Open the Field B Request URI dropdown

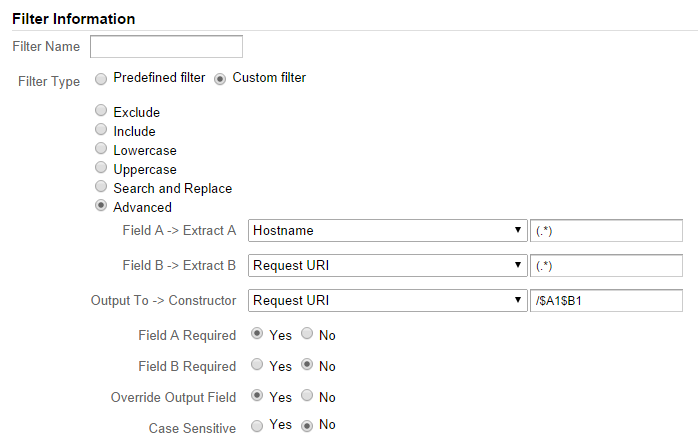[387, 266]
